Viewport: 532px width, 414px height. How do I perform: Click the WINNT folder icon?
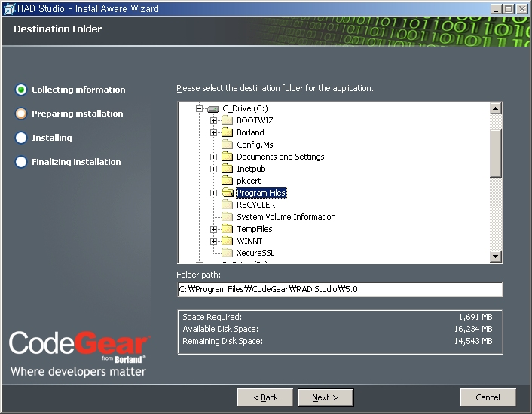pos(227,241)
